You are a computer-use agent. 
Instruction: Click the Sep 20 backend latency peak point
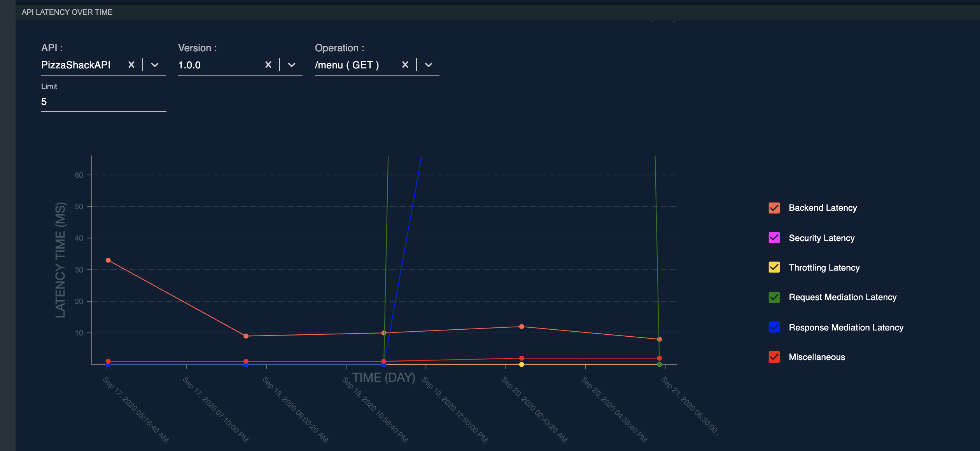521,327
